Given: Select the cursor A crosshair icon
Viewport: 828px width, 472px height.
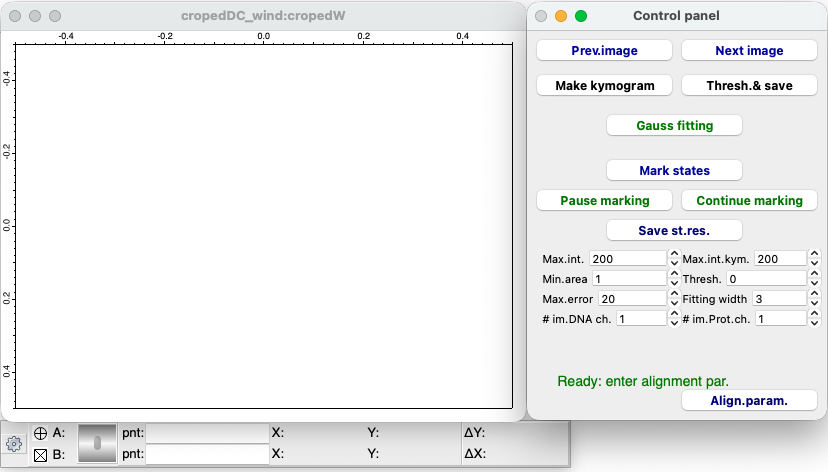Looking at the screenshot, I should click(x=41, y=433).
